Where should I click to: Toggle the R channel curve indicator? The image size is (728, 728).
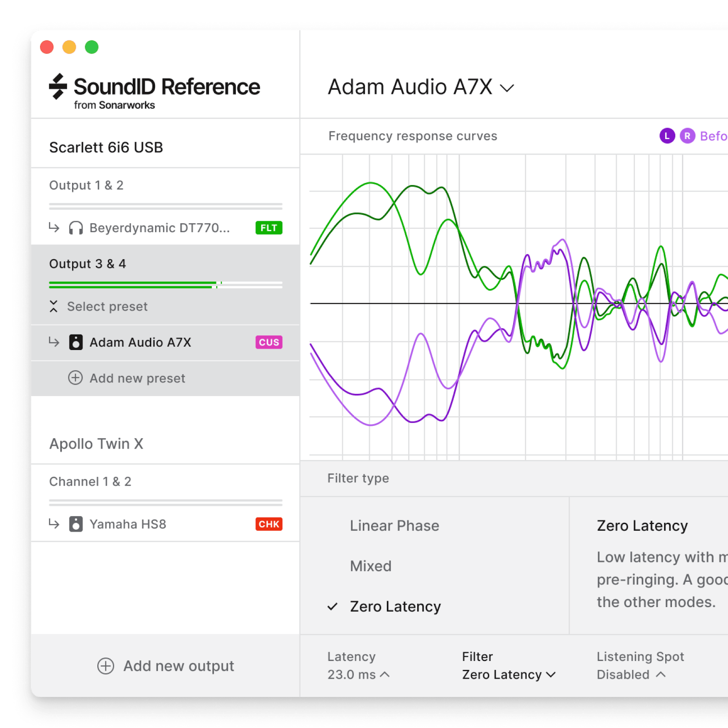tap(687, 136)
